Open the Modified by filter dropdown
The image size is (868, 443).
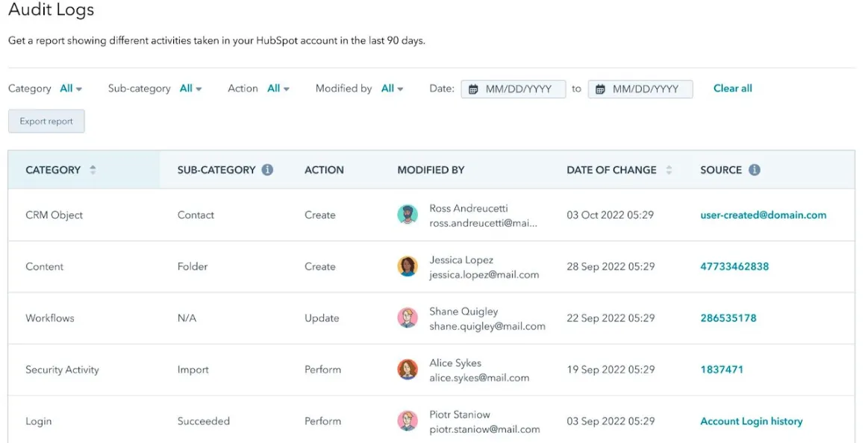(393, 89)
